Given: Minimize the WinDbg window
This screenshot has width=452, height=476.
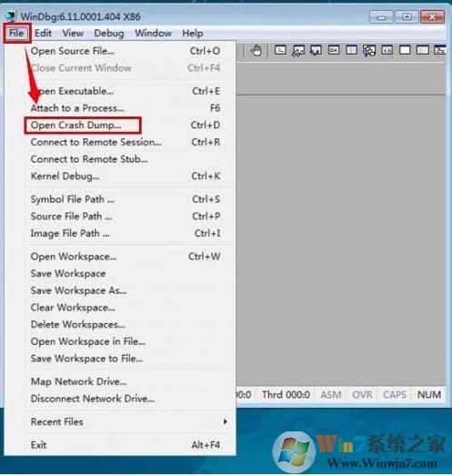Looking at the screenshot, I should [381, 16].
